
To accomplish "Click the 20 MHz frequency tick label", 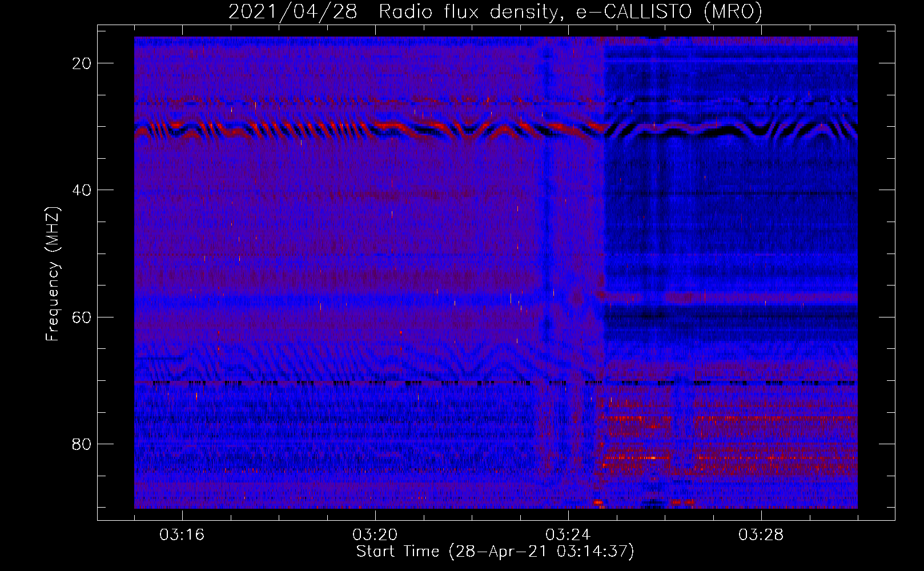I will (x=82, y=63).
